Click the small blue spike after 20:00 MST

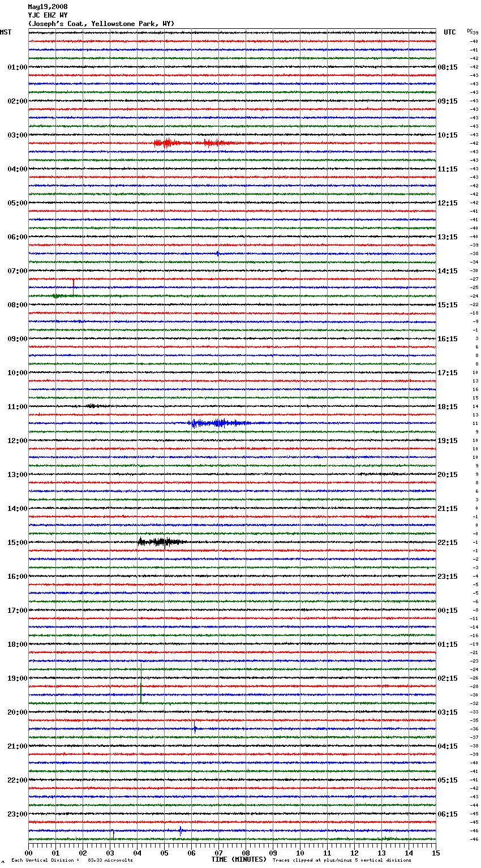pos(195,729)
